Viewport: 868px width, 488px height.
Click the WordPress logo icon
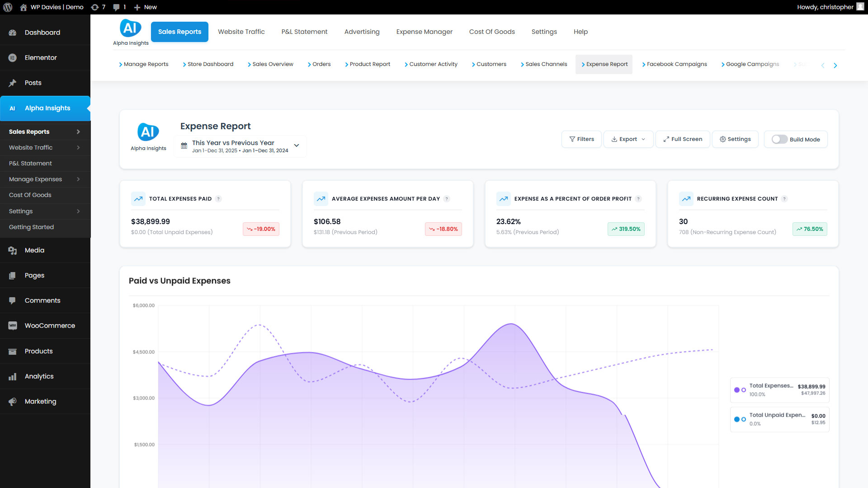click(8, 7)
